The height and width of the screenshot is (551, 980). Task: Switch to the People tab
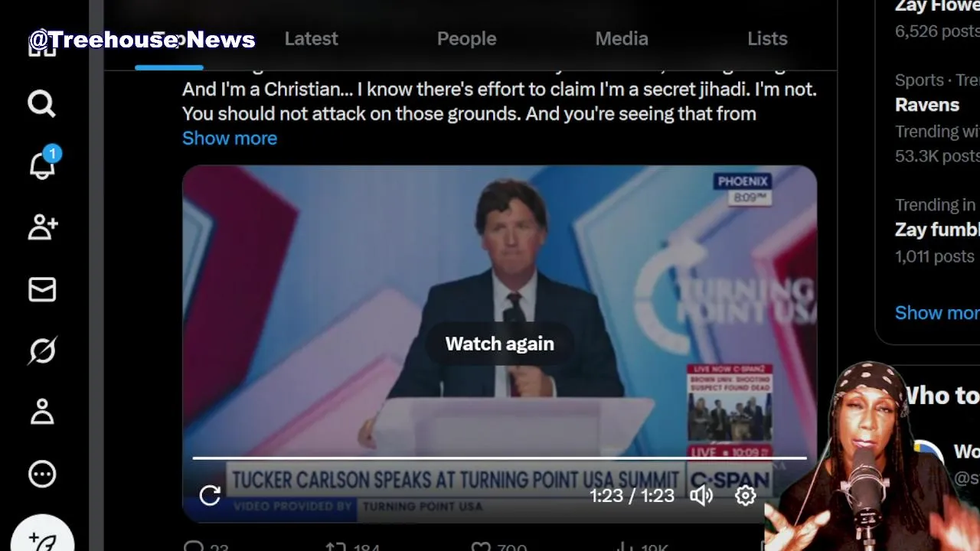click(466, 38)
